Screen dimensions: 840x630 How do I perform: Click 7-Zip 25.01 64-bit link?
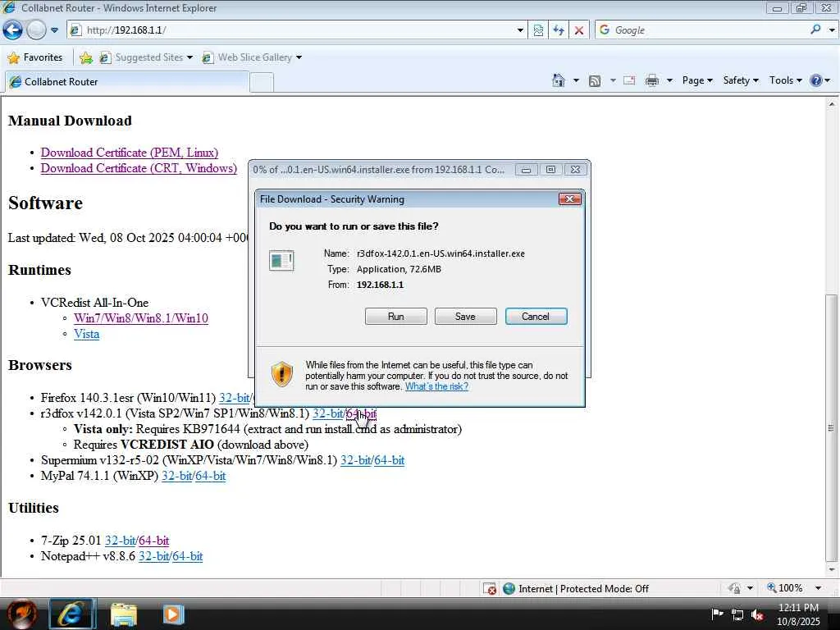153,541
